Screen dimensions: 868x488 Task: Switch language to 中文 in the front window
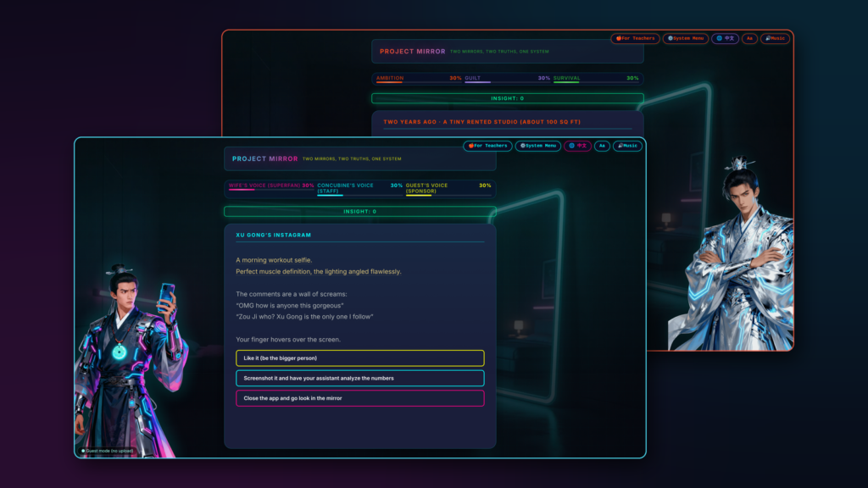(x=577, y=146)
